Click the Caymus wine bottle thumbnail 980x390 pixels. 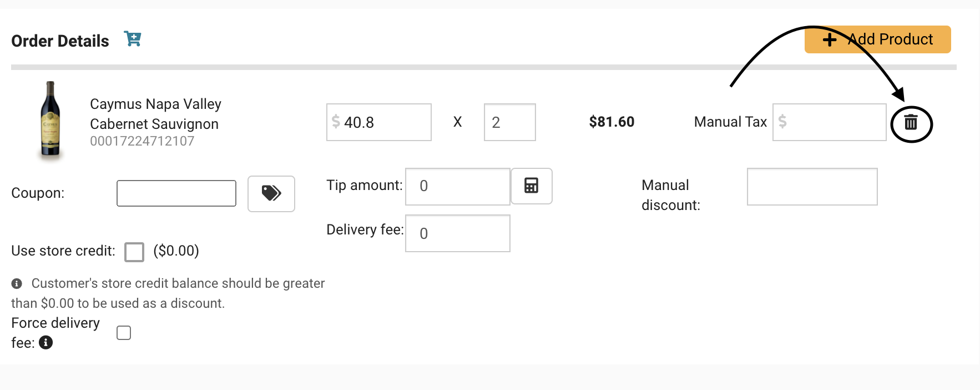pos(50,119)
